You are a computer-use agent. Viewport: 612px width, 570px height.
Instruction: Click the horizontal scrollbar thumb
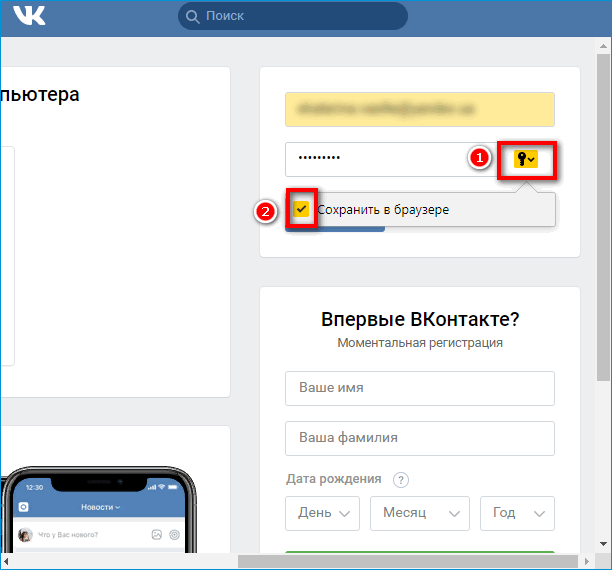pyautogui.click(x=408, y=561)
